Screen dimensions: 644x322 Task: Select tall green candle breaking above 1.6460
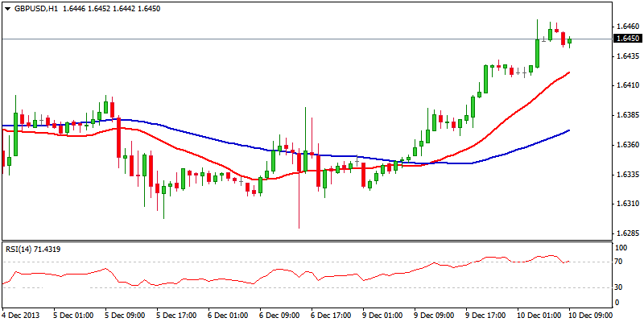point(537,55)
